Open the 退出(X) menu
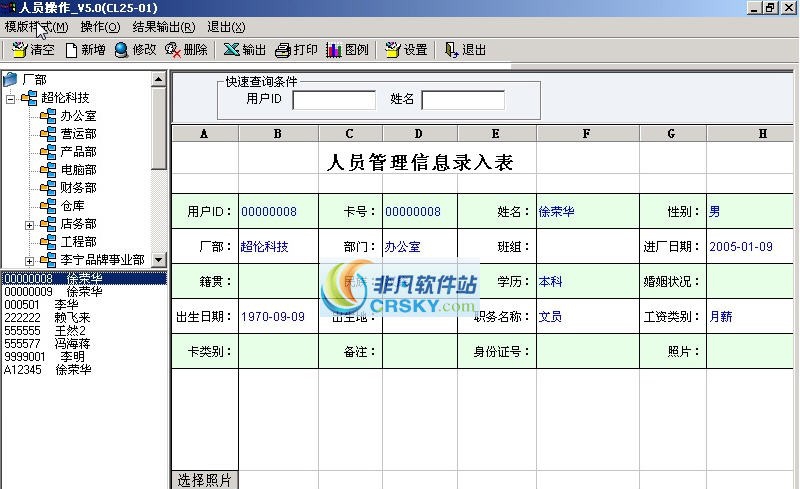 tap(226, 27)
